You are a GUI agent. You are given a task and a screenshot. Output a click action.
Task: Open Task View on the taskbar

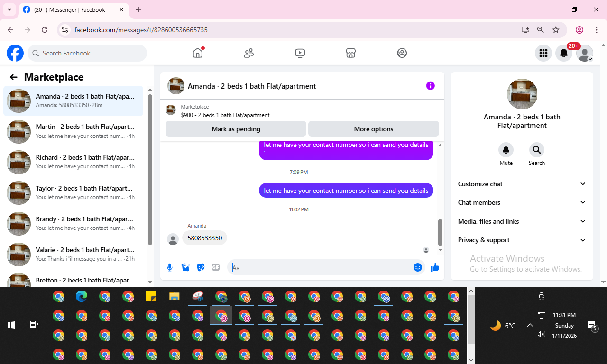[34, 325]
